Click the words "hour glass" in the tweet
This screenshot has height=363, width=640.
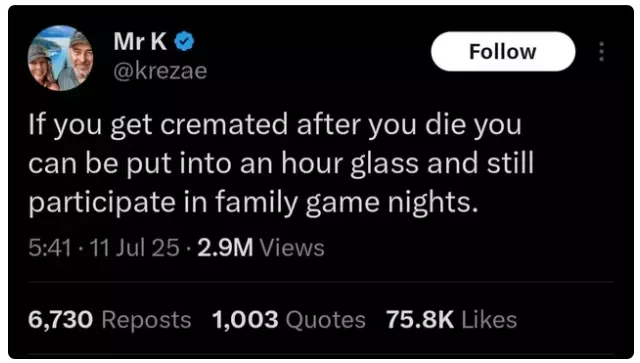(x=350, y=164)
